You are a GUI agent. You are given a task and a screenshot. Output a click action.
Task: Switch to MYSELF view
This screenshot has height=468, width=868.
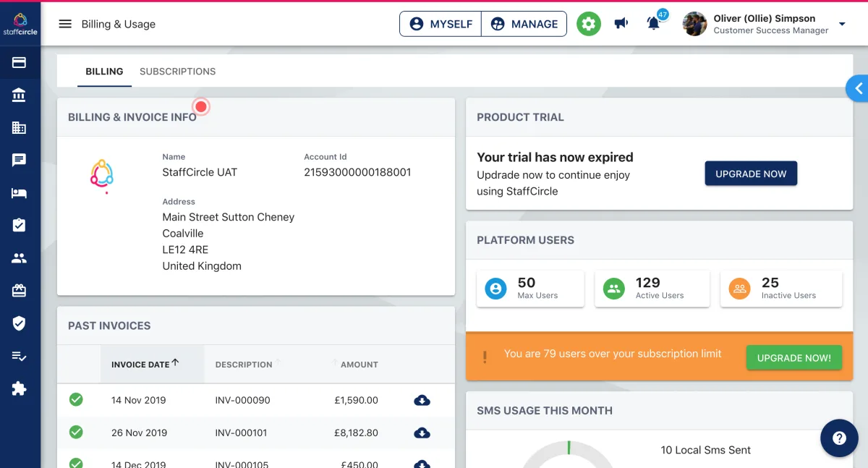[x=441, y=24]
